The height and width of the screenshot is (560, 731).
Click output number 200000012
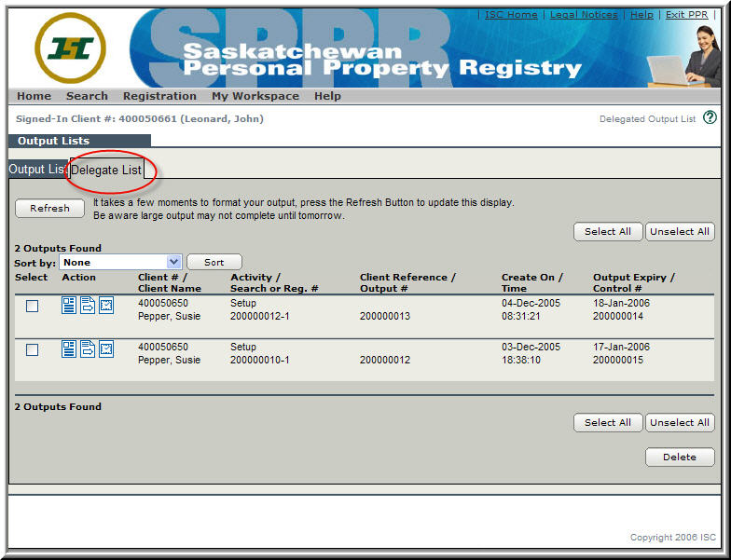[x=385, y=360]
